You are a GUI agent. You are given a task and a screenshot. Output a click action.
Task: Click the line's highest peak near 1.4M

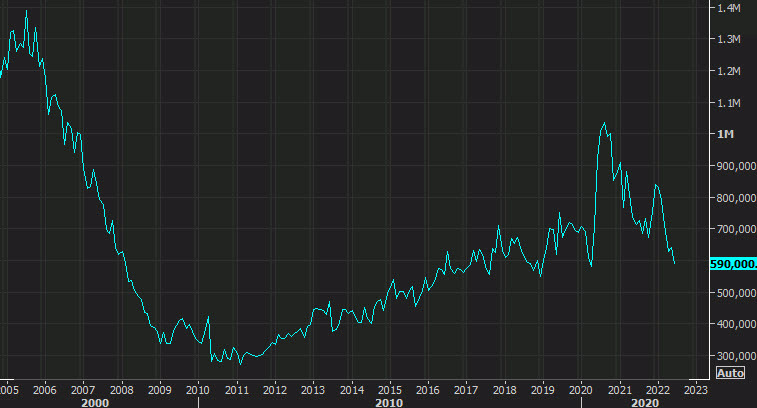point(26,11)
